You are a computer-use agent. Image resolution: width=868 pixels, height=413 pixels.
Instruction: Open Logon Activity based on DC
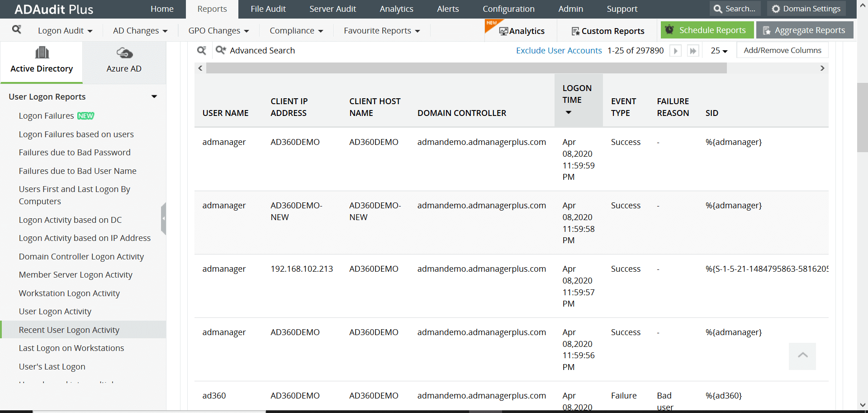[70, 220]
